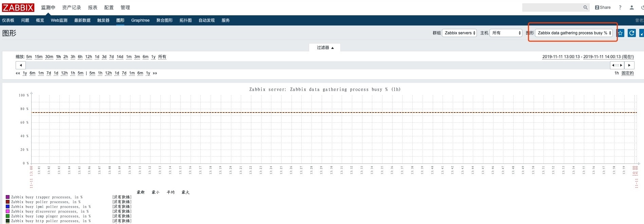The image size is (644, 224).
Task: Click the left arrow time navigation button
Action: point(21,65)
